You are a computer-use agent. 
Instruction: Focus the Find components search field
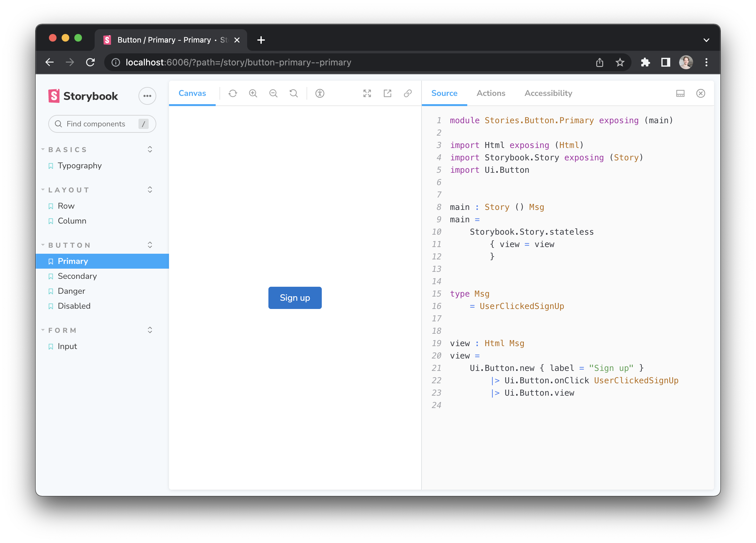(97, 124)
